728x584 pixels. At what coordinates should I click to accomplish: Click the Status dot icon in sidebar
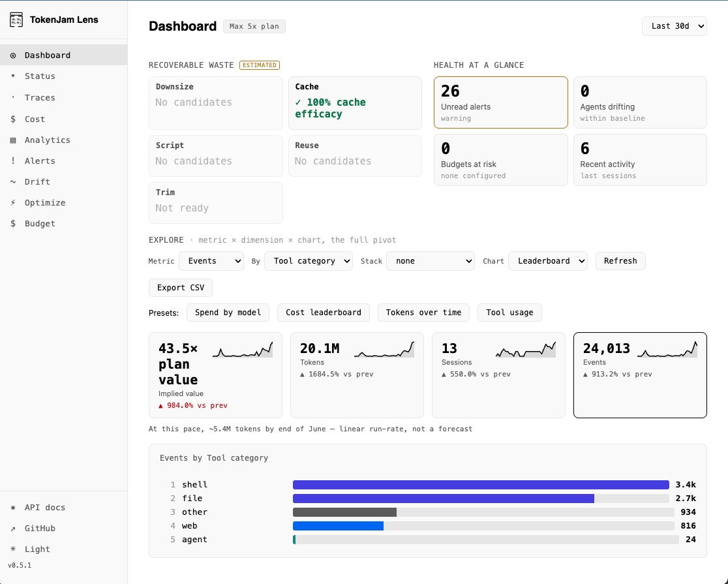coord(13,76)
